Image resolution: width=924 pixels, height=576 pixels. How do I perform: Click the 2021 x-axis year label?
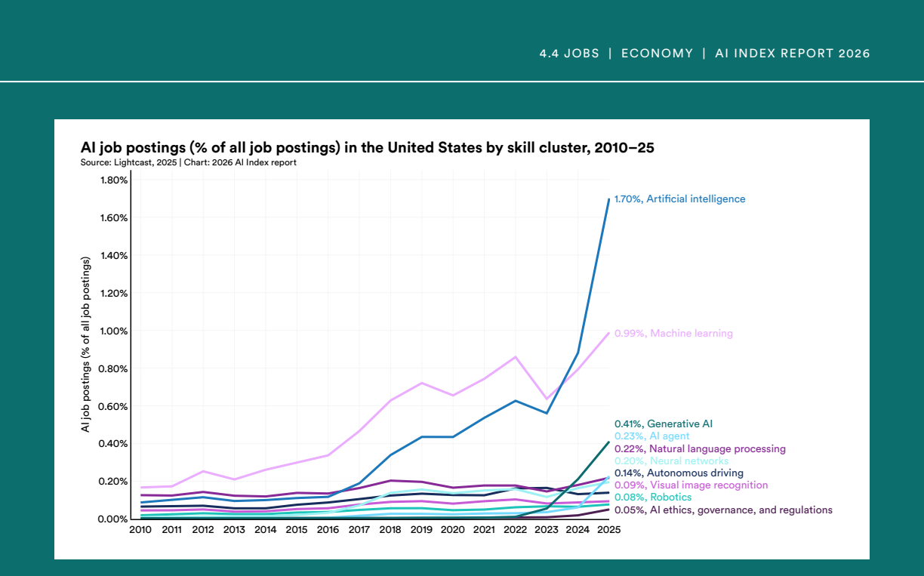[x=484, y=530]
